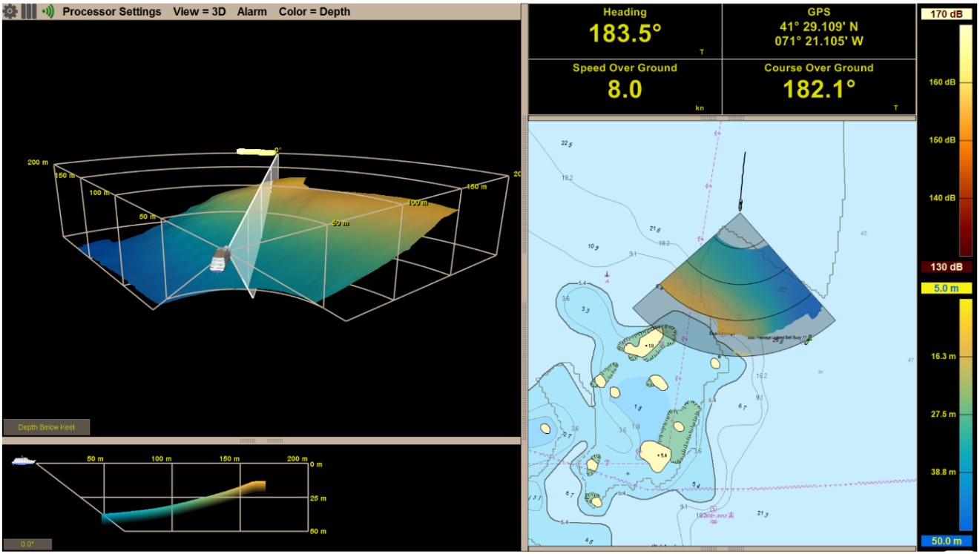980x554 pixels.
Task: Change the View = 3D mode dropdown
Action: tap(200, 12)
